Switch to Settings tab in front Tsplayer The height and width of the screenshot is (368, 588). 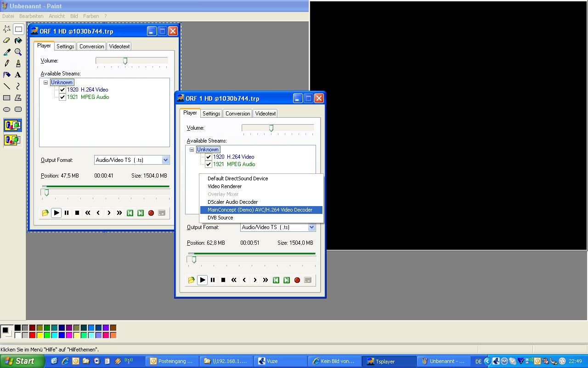coord(211,114)
